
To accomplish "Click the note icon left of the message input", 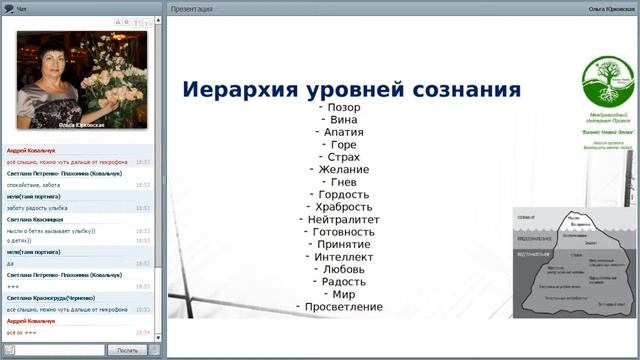I will (x=9, y=350).
